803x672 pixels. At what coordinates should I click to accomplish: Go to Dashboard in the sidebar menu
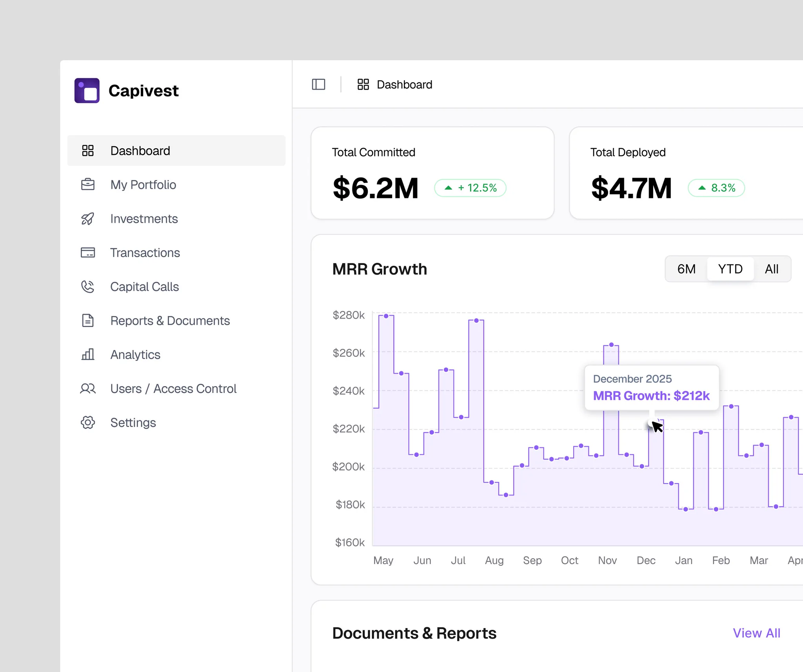176,151
